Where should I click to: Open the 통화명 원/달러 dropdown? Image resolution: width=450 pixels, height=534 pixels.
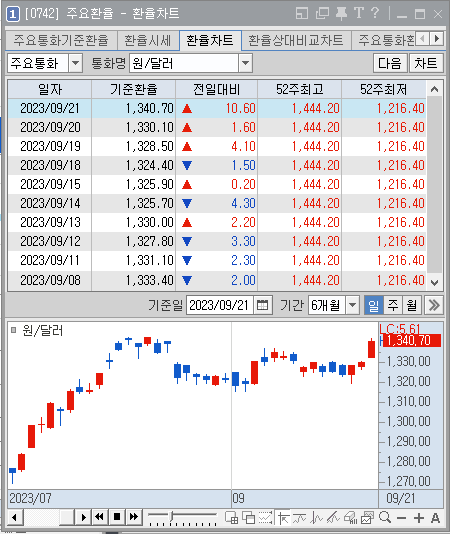[x=245, y=63]
